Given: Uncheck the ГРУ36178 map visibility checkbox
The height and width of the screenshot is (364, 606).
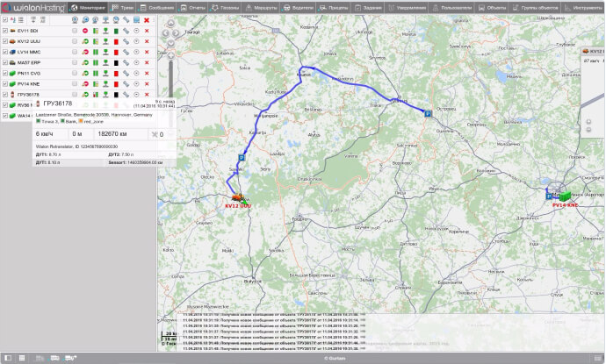Looking at the screenshot, I should 4,94.
